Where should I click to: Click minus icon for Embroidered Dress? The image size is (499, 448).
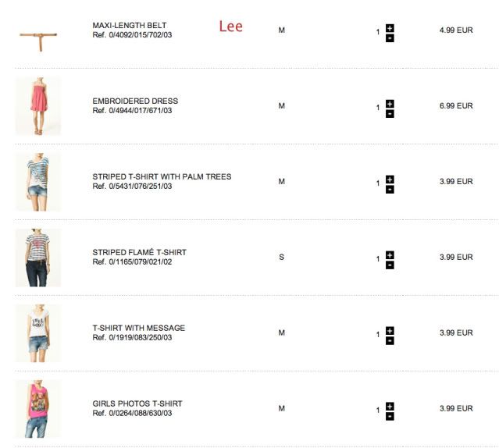390,113
